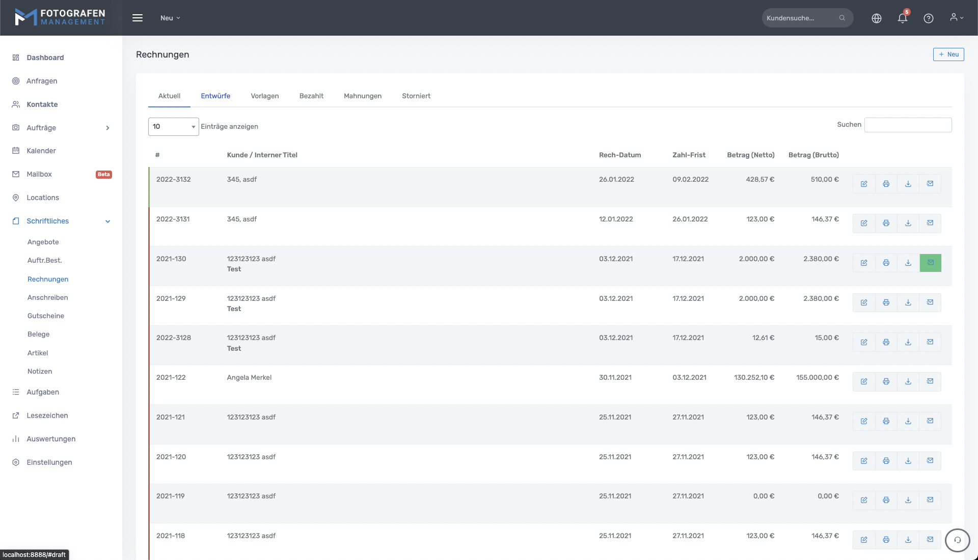Switch to the Entwürfe tab

215,96
